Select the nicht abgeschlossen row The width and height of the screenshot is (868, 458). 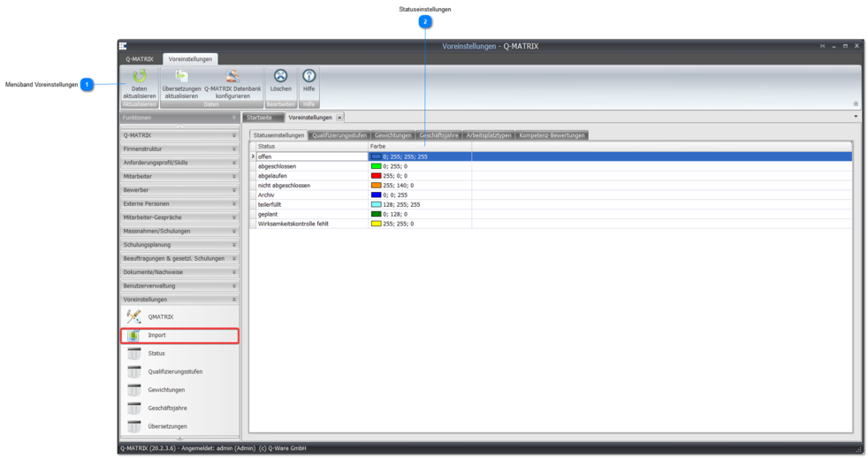[x=552, y=186]
